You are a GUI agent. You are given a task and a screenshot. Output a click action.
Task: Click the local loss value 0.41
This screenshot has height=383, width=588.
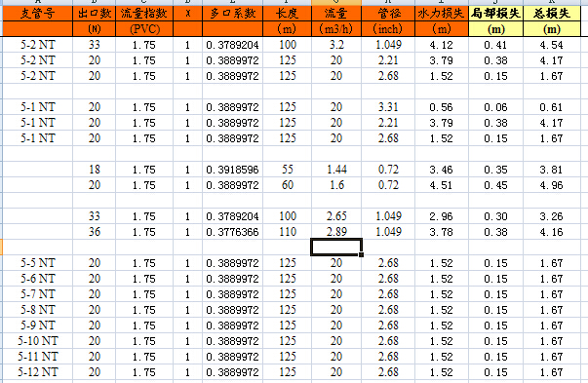(x=495, y=45)
